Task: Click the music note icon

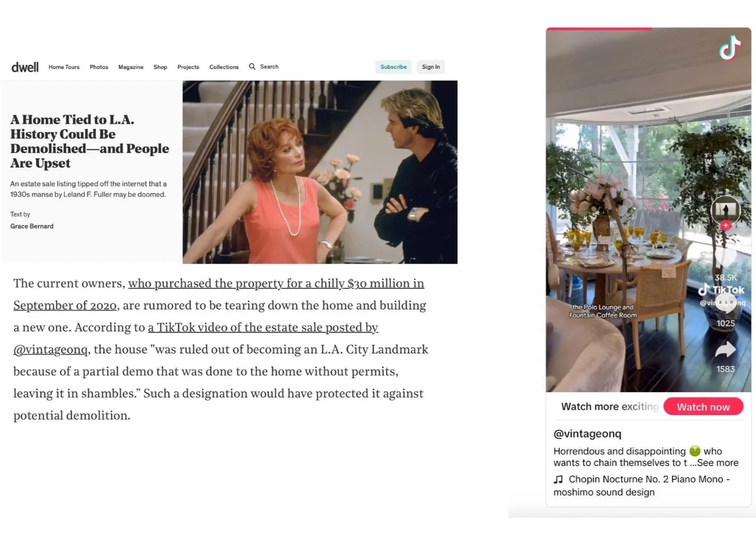Action: point(558,479)
